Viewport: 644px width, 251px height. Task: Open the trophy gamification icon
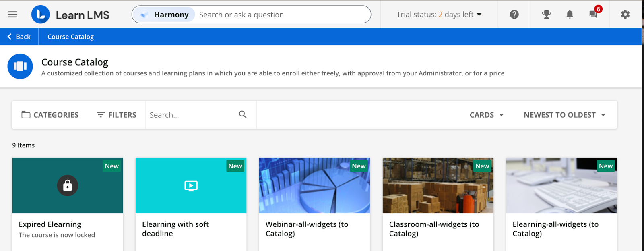point(546,15)
